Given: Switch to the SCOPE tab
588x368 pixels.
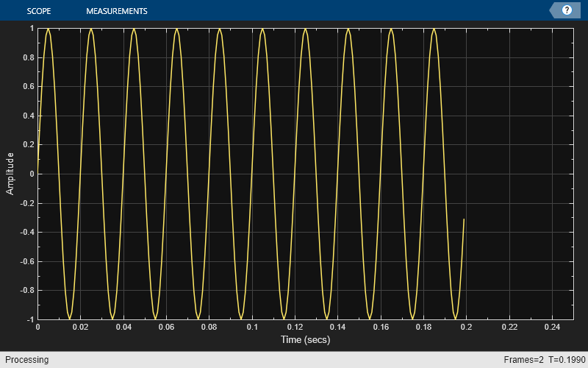Looking at the screenshot, I should (x=39, y=11).
